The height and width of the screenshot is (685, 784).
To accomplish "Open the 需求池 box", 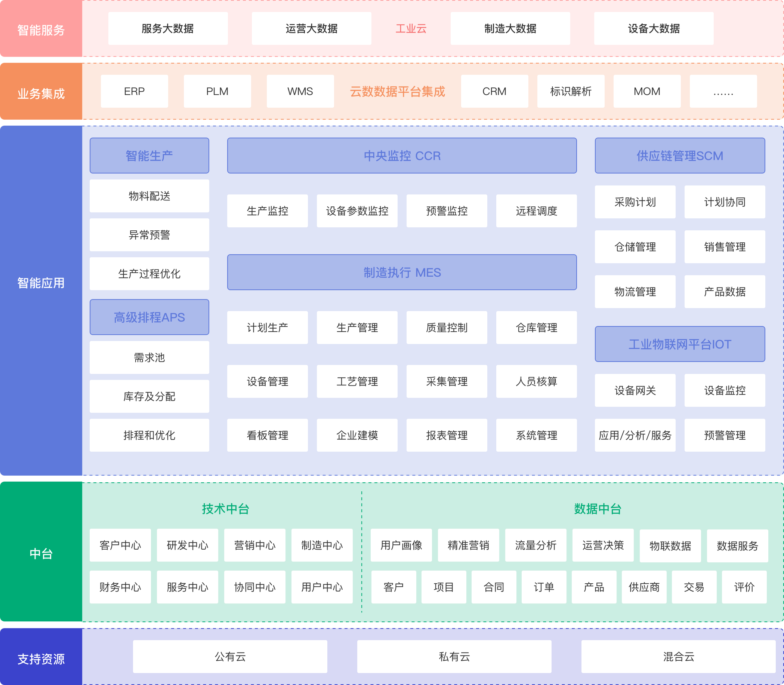I will point(149,357).
